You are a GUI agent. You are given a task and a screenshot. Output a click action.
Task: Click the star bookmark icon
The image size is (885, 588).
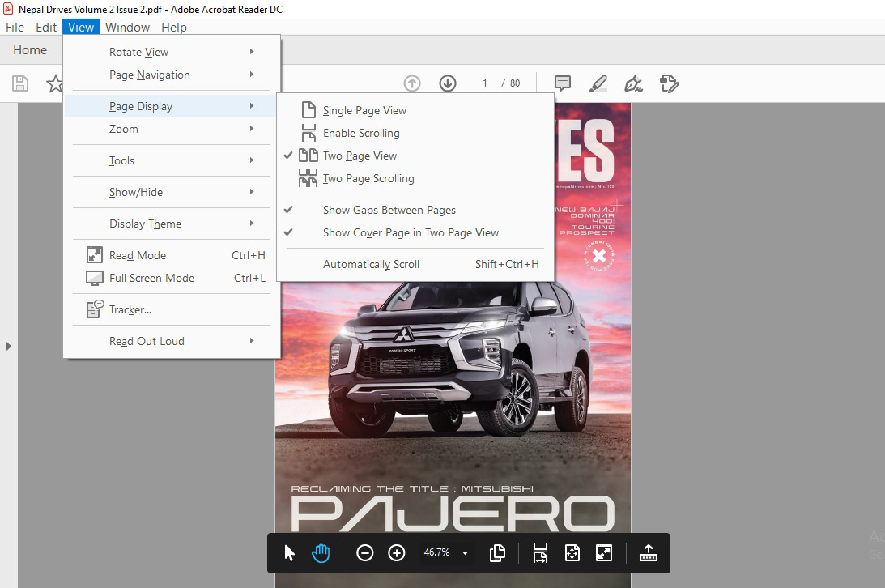tap(54, 83)
